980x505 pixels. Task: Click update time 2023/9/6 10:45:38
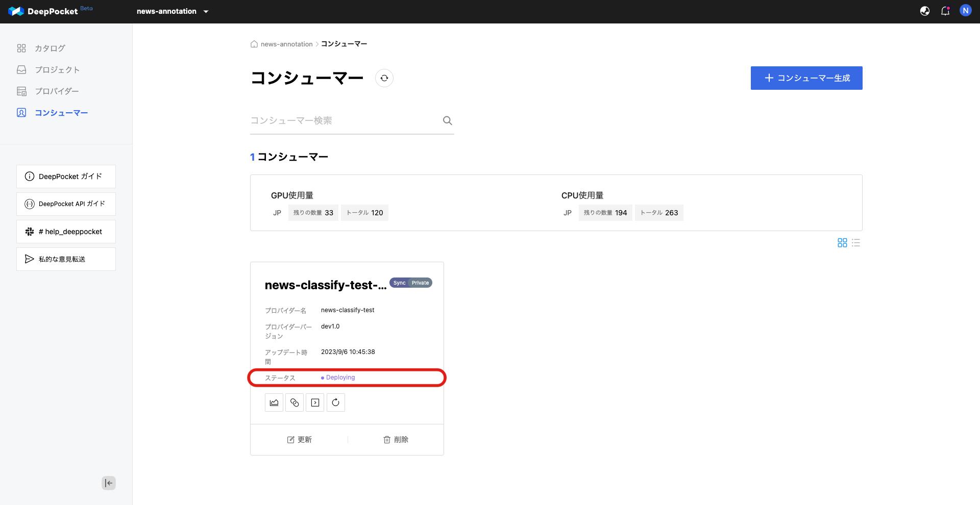pos(348,352)
